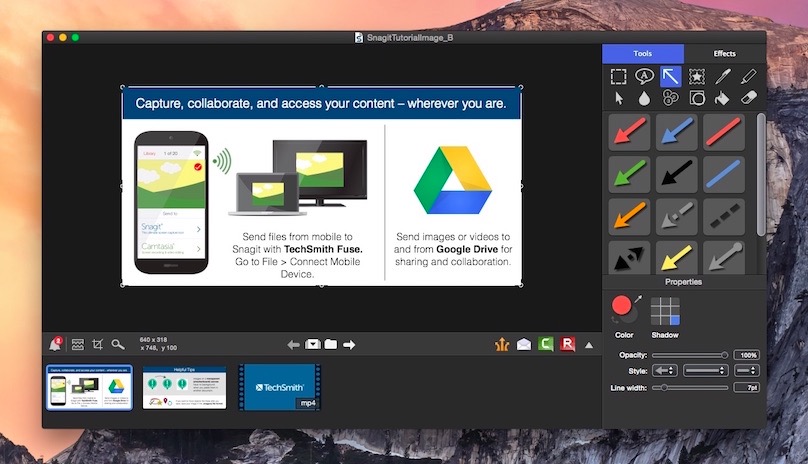Image resolution: width=808 pixels, height=464 pixels.
Task: Select the Callout text bubble tool
Action: point(644,76)
